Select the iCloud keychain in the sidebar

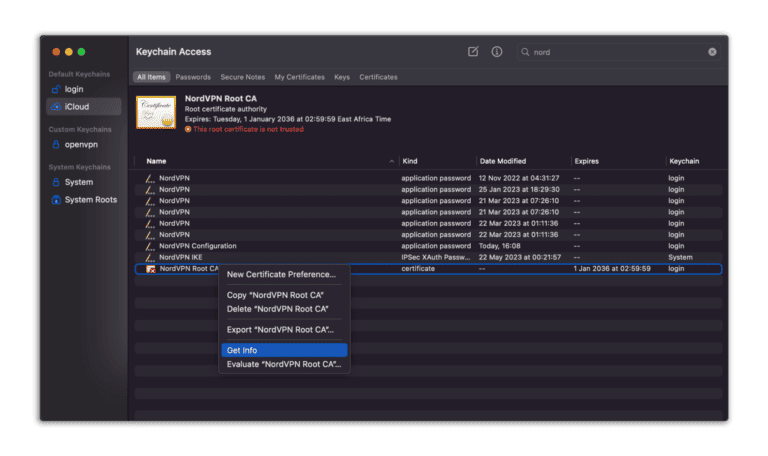pos(76,106)
